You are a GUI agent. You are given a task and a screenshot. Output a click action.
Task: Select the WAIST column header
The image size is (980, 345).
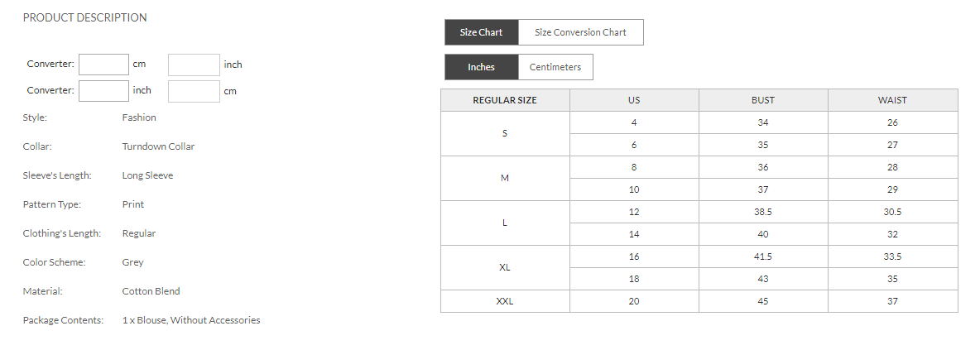point(892,100)
